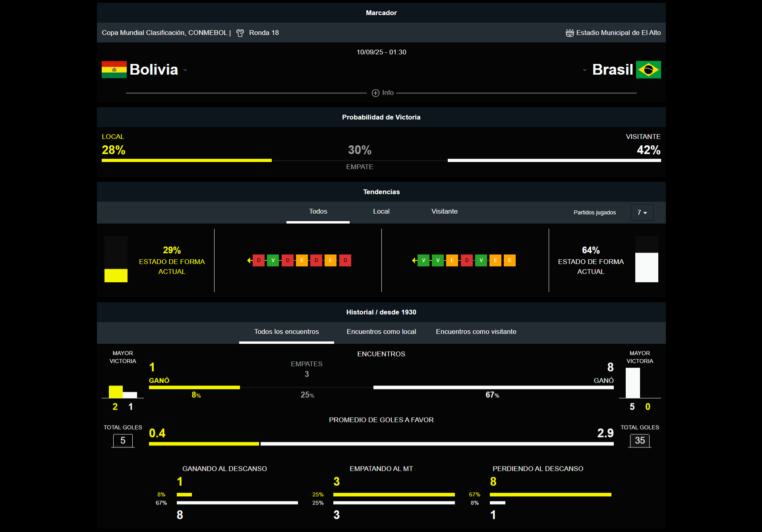Click the Brasil flag

(649, 69)
